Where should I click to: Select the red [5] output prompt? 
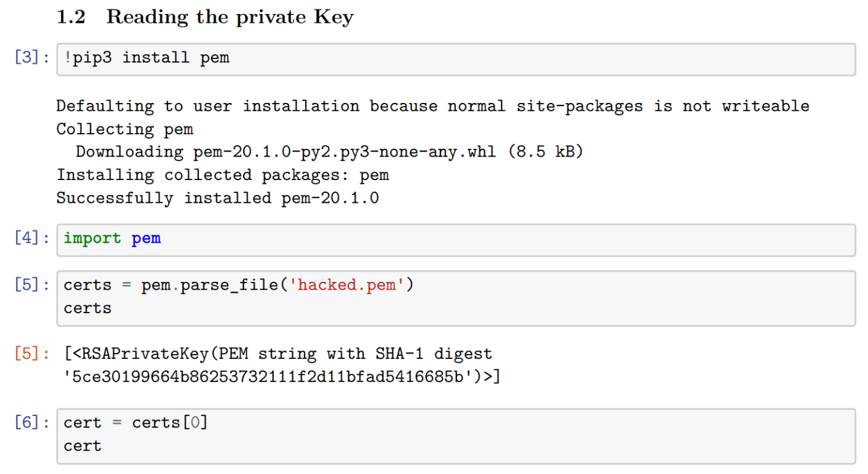pos(30,354)
